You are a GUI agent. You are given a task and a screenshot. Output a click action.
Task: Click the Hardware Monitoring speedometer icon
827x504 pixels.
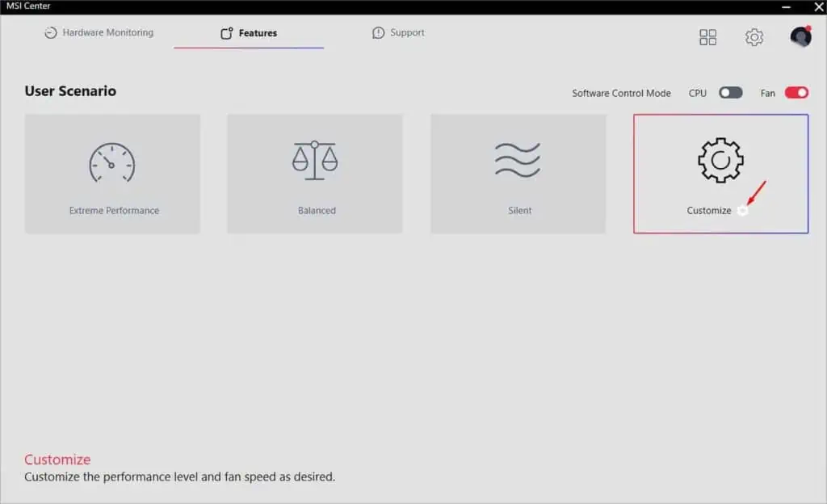pos(48,32)
